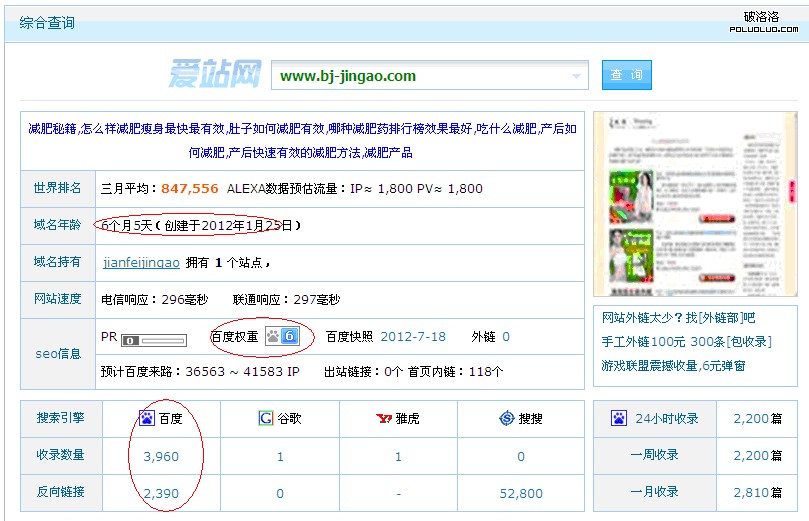Click the Sogou backlinks number 52,800
Screen dimensions: 809x521
click(520, 493)
